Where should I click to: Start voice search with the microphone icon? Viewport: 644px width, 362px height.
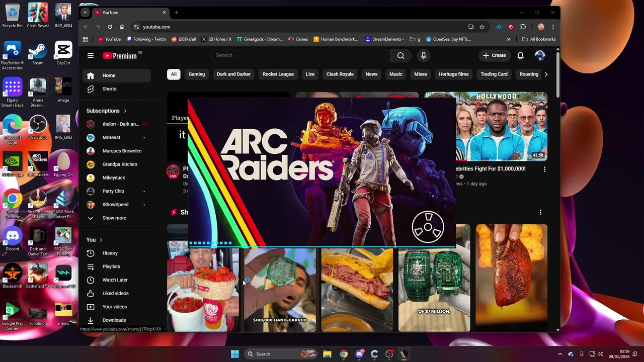click(x=424, y=56)
